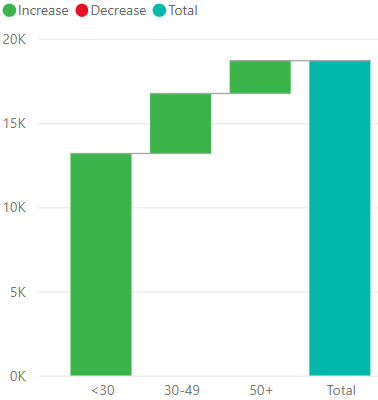Select the teal Total waterfall bar
This screenshot has height=400, width=378.
340,218
